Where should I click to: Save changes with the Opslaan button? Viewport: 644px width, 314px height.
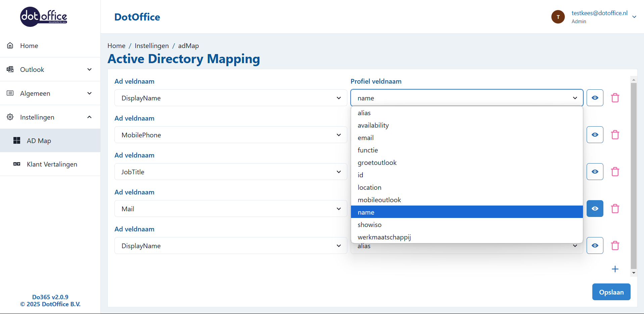pos(611,292)
